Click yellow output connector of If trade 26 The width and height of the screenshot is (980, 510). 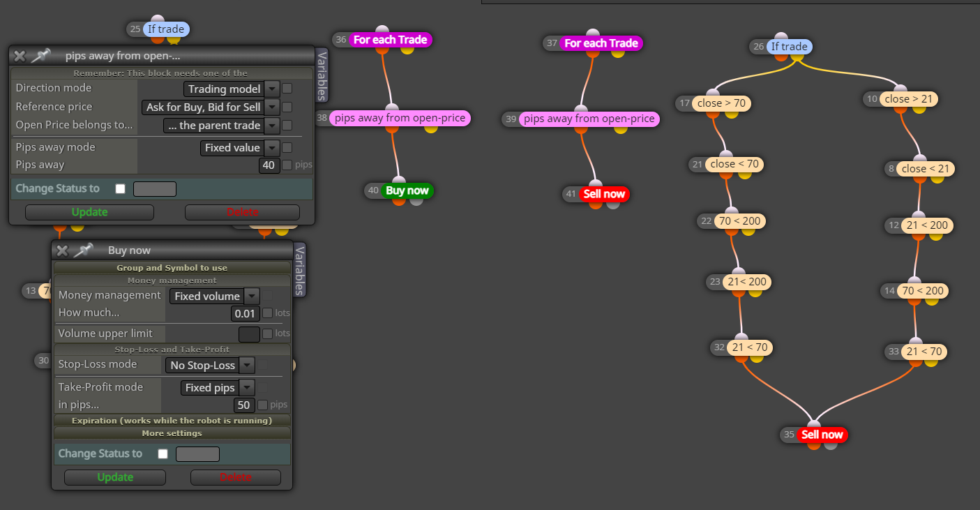(798, 57)
